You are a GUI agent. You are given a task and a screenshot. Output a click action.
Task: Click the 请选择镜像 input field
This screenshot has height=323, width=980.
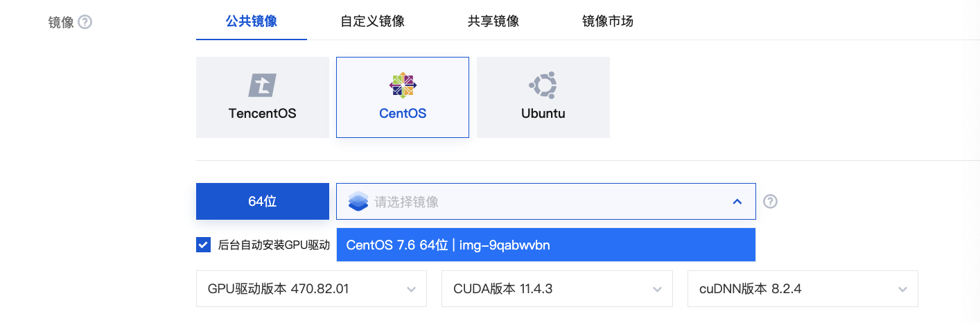[546, 202]
